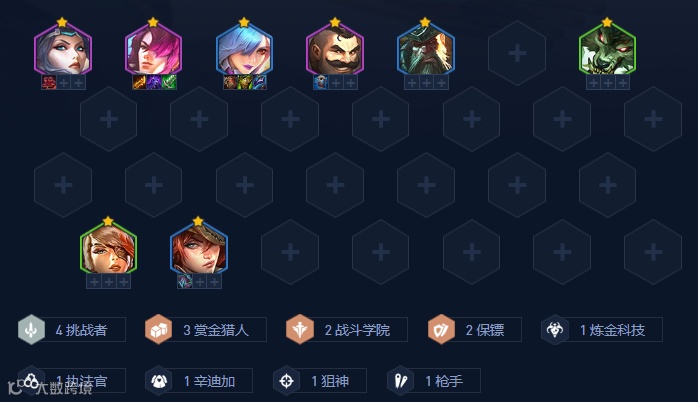
Task: Select the silver-haired champion with teal goggles
Action: pos(63,50)
